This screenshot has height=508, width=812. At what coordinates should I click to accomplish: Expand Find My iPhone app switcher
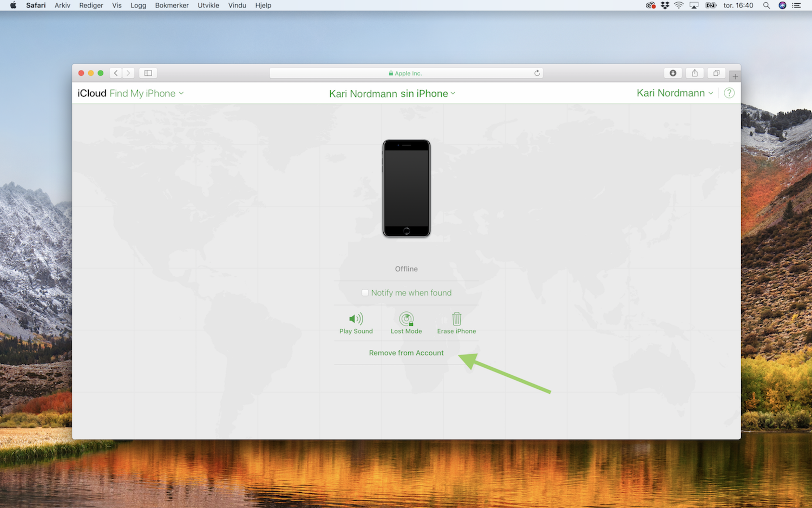tap(146, 93)
